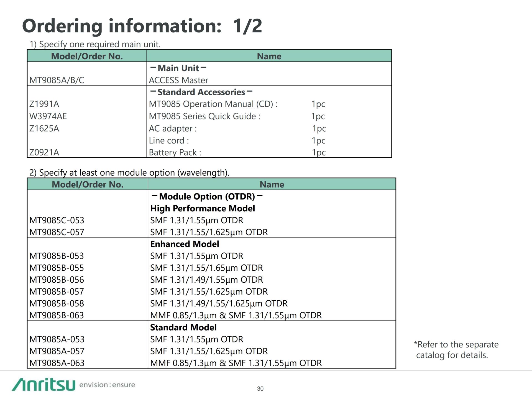Click the Anritsu logo in the footer
This screenshot has width=532, height=399.
click(x=44, y=384)
